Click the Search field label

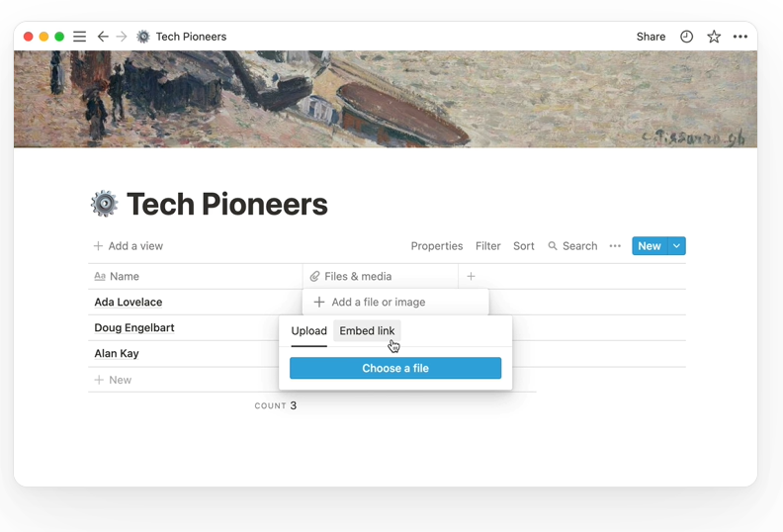coord(579,246)
